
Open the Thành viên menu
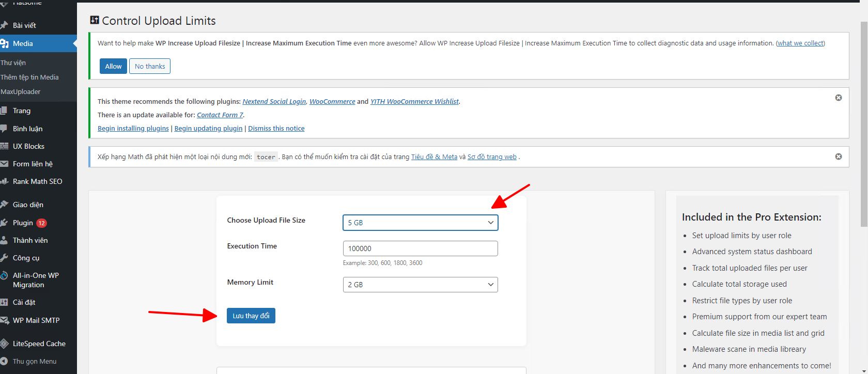click(x=30, y=240)
